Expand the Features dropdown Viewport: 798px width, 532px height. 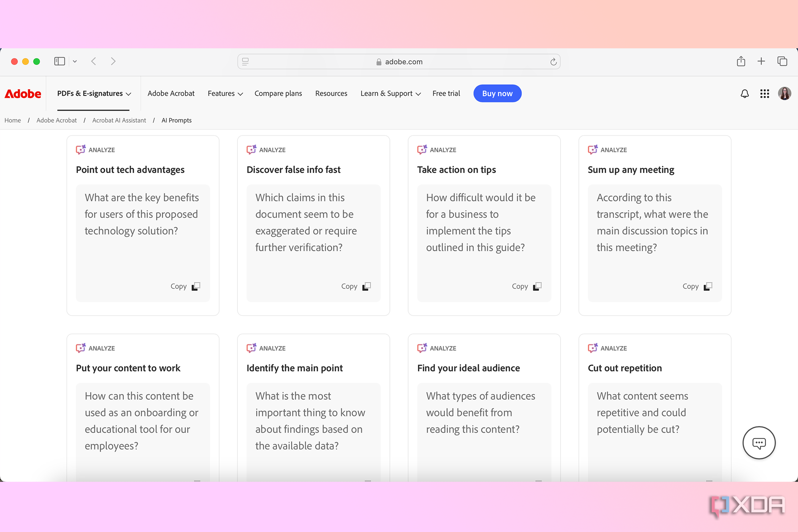(x=225, y=93)
